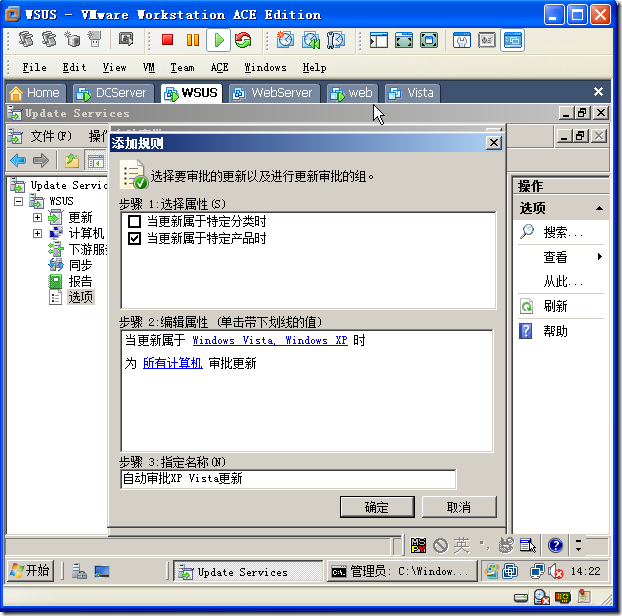Click the rule name input field
The image size is (622, 616).
click(288, 479)
